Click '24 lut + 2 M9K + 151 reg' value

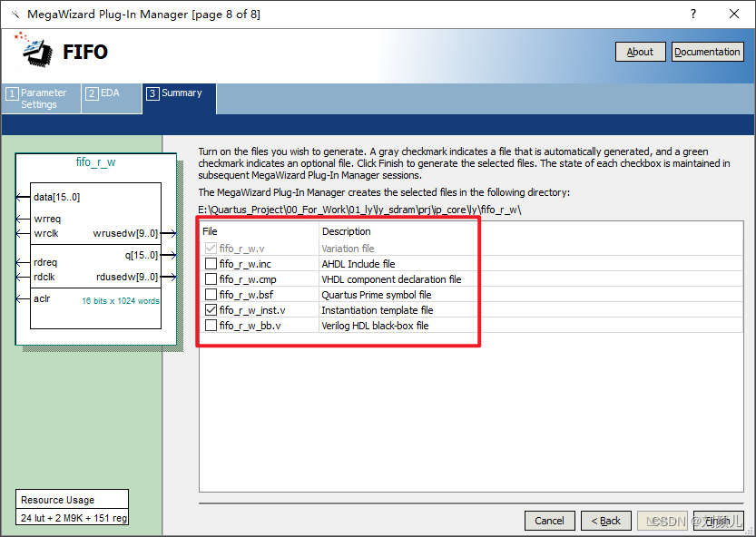pyautogui.click(x=74, y=518)
